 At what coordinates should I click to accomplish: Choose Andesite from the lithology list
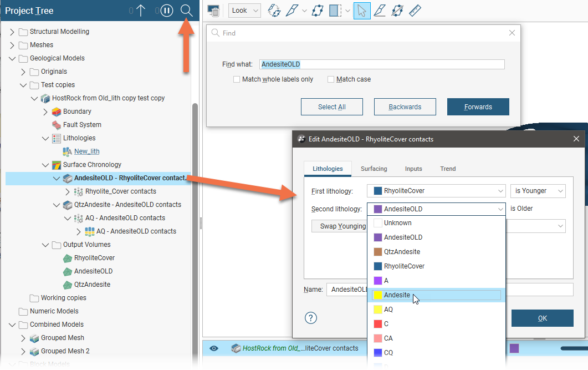(x=397, y=295)
